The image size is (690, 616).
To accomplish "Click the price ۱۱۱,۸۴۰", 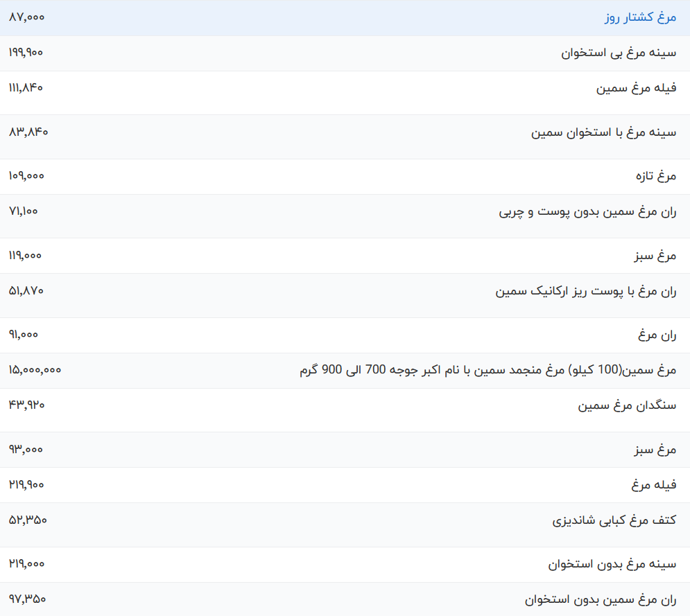I will click(26, 87).
